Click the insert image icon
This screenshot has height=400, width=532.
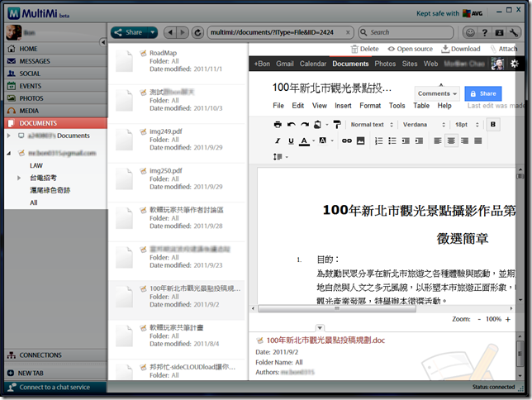coord(362,141)
